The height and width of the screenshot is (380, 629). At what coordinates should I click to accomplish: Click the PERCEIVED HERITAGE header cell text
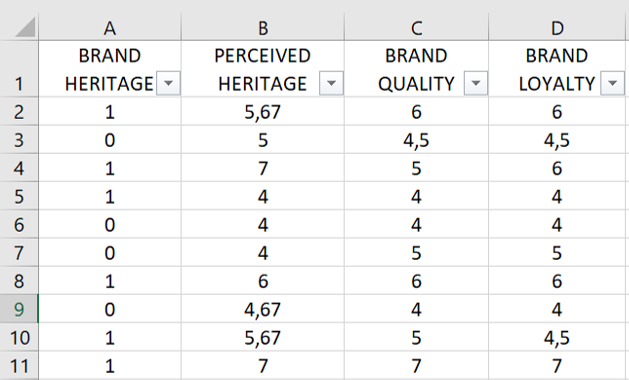coord(262,69)
